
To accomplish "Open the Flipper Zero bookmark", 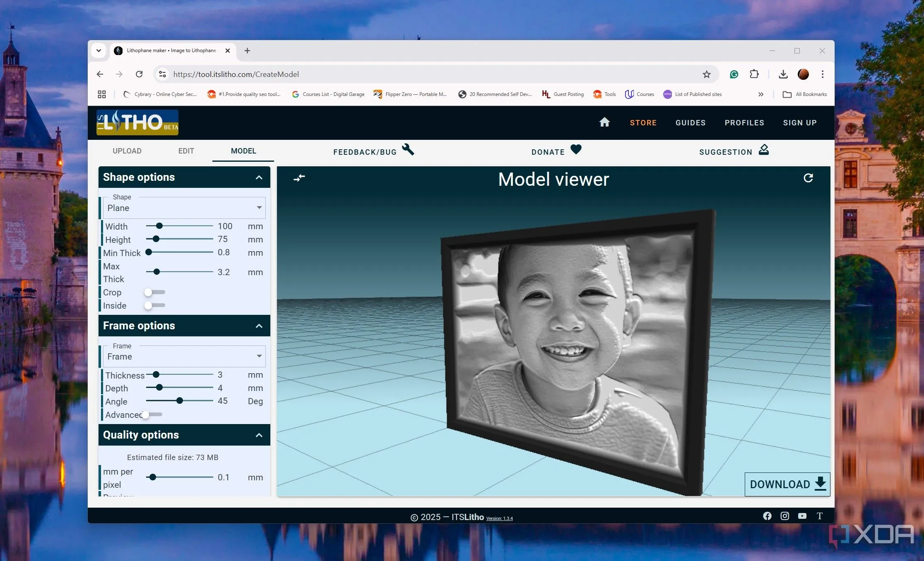I will (410, 94).
